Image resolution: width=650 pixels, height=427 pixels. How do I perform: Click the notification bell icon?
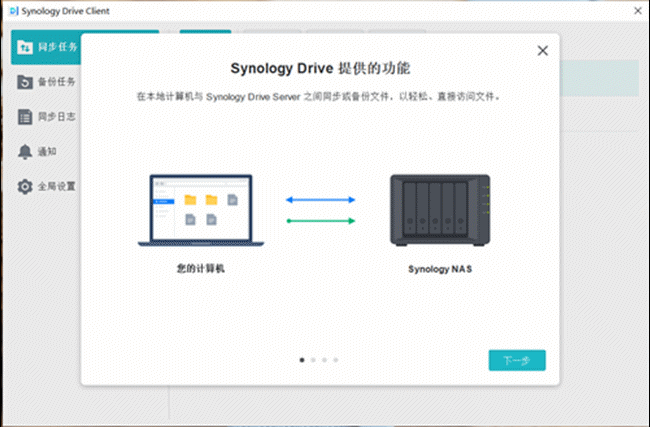coord(25,152)
